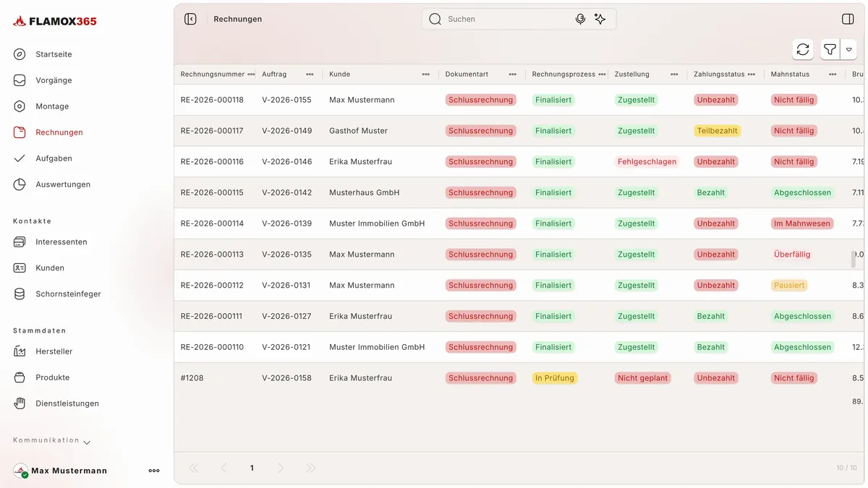The height and width of the screenshot is (488, 868).
Task: Click the AI sparkle search icon
Action: (600, 20)
